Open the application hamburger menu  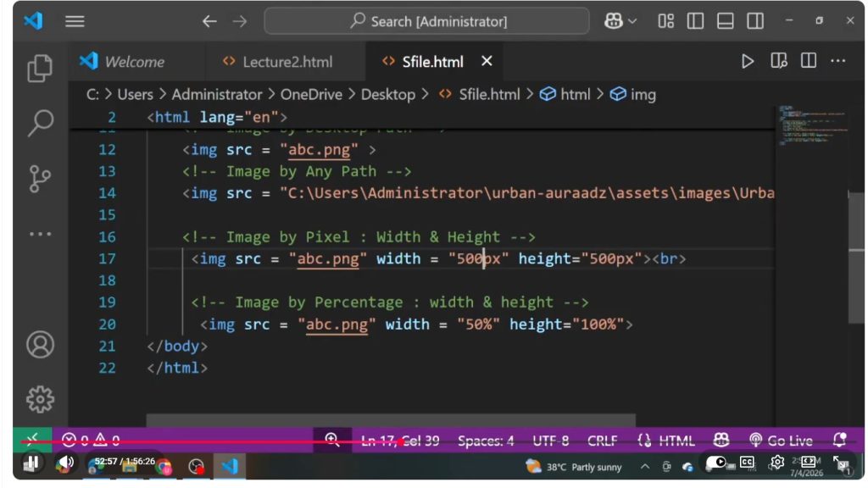point(75,21)
